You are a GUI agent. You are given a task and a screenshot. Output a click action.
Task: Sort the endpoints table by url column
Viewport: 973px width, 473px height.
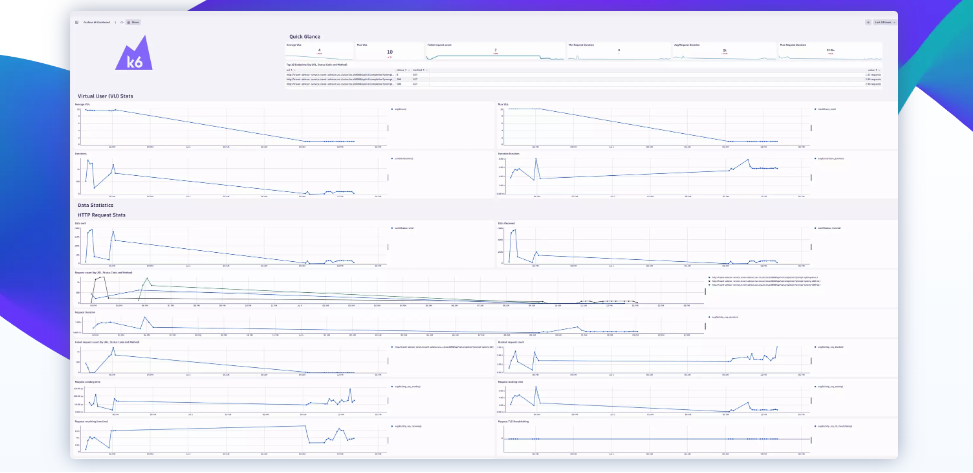289,70
